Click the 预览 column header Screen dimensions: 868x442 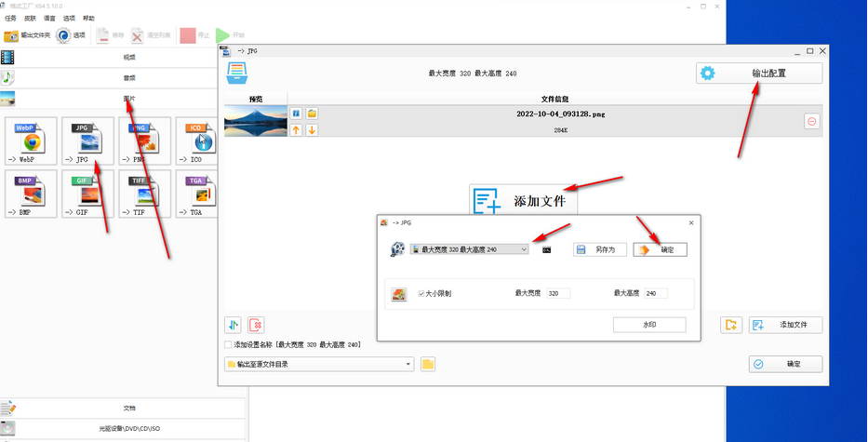pos(256,100)
